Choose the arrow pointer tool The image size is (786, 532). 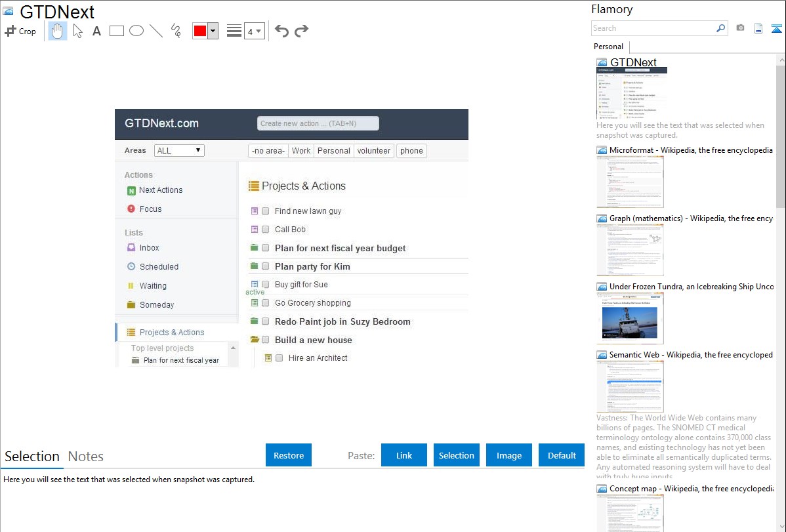tap(77, 31)
